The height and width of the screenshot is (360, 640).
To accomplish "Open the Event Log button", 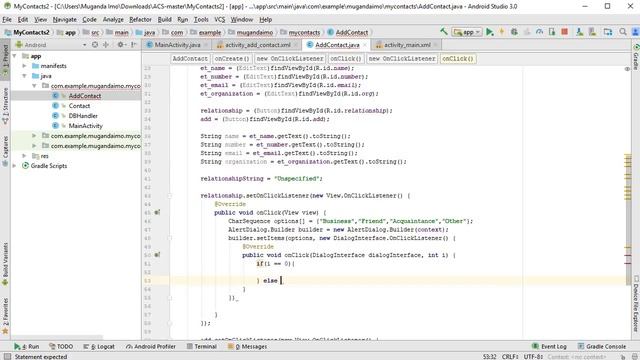I will click(549, 347).
